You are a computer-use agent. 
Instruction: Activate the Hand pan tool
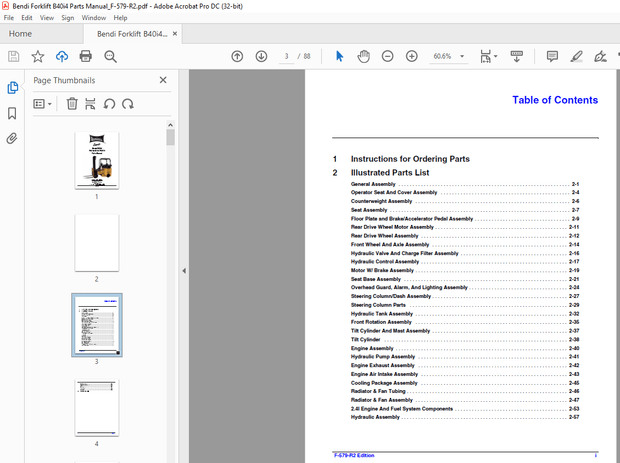tap(363, 57)
